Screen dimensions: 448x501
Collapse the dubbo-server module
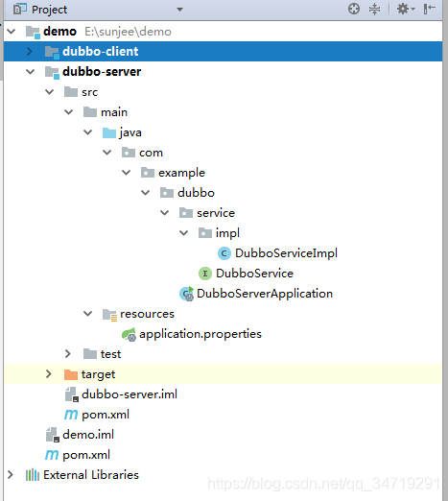(x=31, y=72)
